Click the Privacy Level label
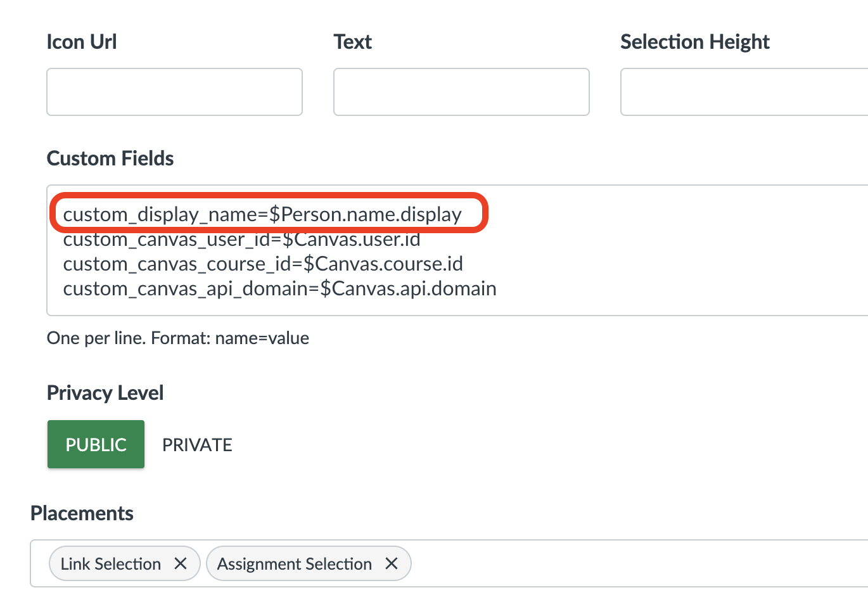 pyautogui.click(x=105, y=393)
